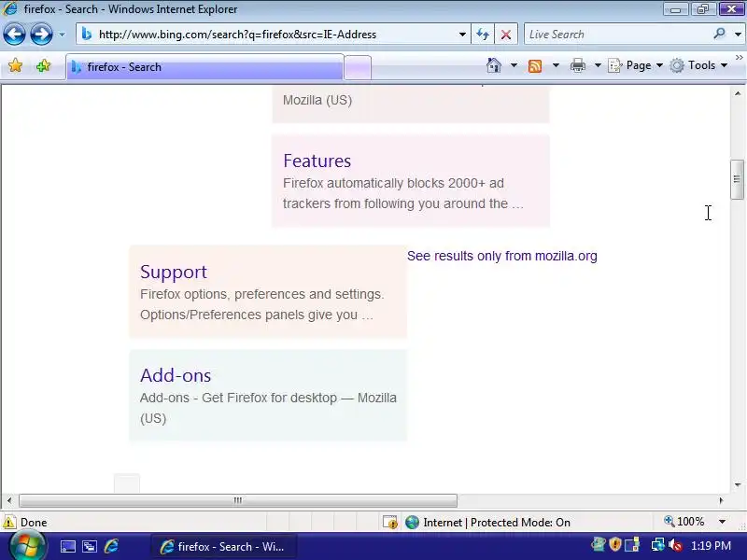Expand the address bar history dropdown

click(462, 35)
